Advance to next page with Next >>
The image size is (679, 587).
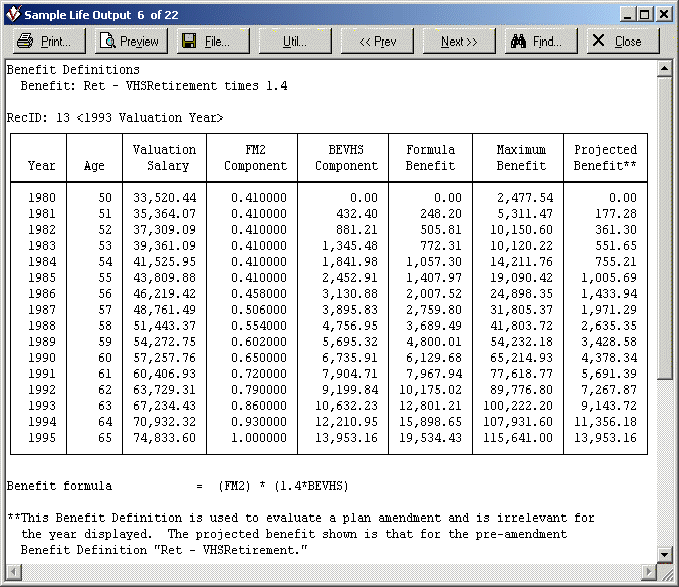point(459,41)
